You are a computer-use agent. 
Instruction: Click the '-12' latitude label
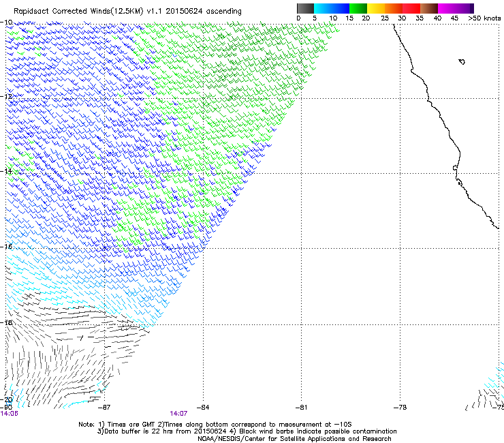click(x=6, y=96)
